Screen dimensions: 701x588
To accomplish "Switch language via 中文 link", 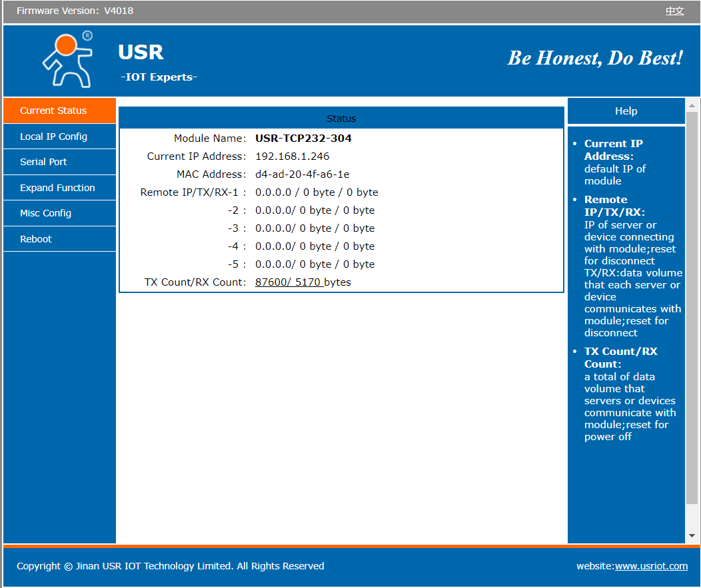I will point(674,11).
